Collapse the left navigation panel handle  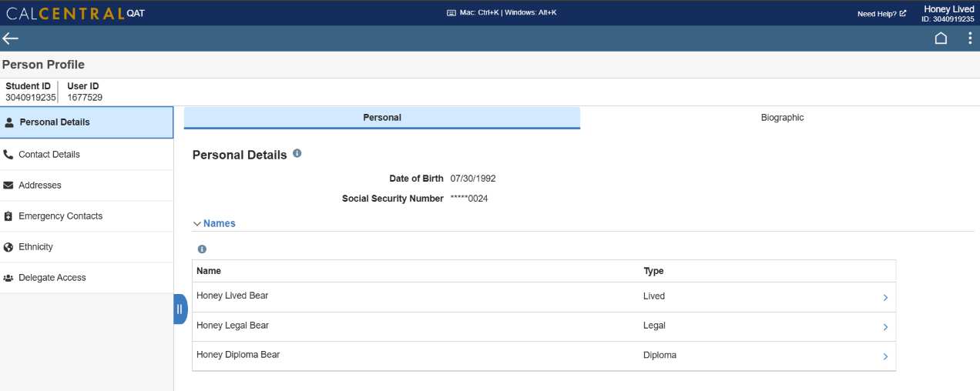(180, 309)
